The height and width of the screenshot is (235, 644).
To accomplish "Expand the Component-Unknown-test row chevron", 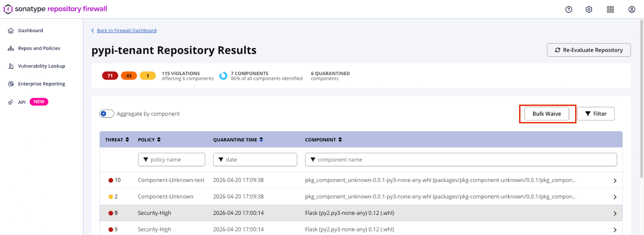I will click(x=615, y=181).
